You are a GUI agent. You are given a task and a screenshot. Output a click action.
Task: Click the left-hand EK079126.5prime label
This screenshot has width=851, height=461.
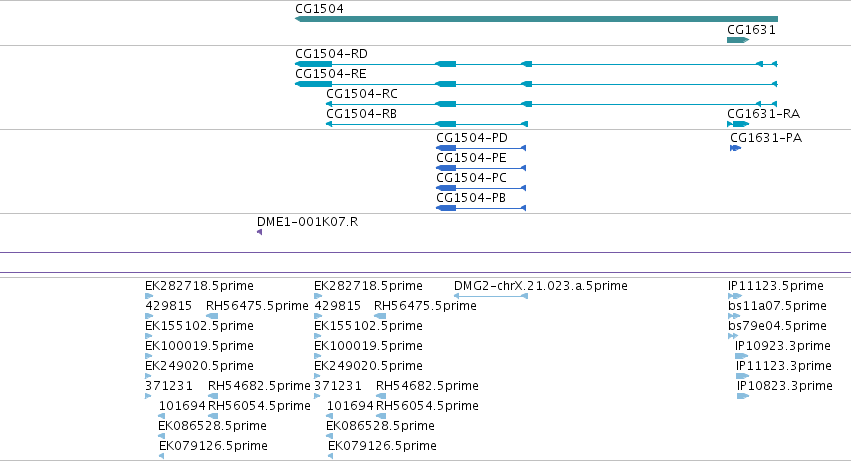coord(213,446)
